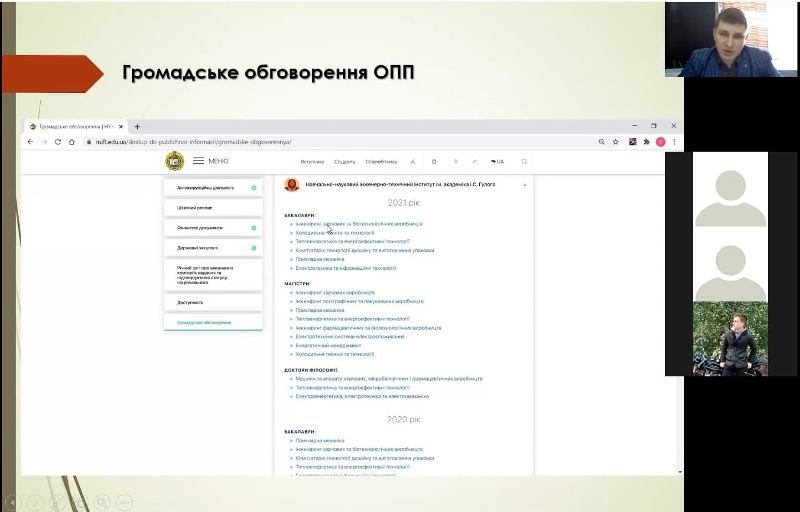Open the Співробітнику header link

tap(381, 162)
